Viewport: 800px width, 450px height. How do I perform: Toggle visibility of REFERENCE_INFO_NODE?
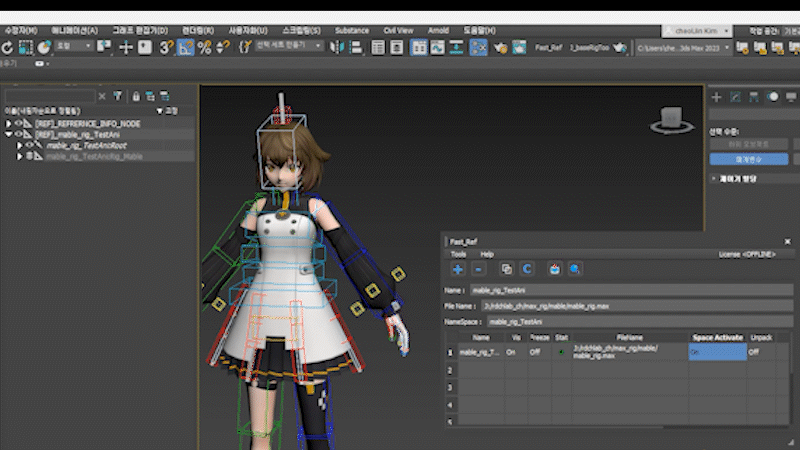20,123
